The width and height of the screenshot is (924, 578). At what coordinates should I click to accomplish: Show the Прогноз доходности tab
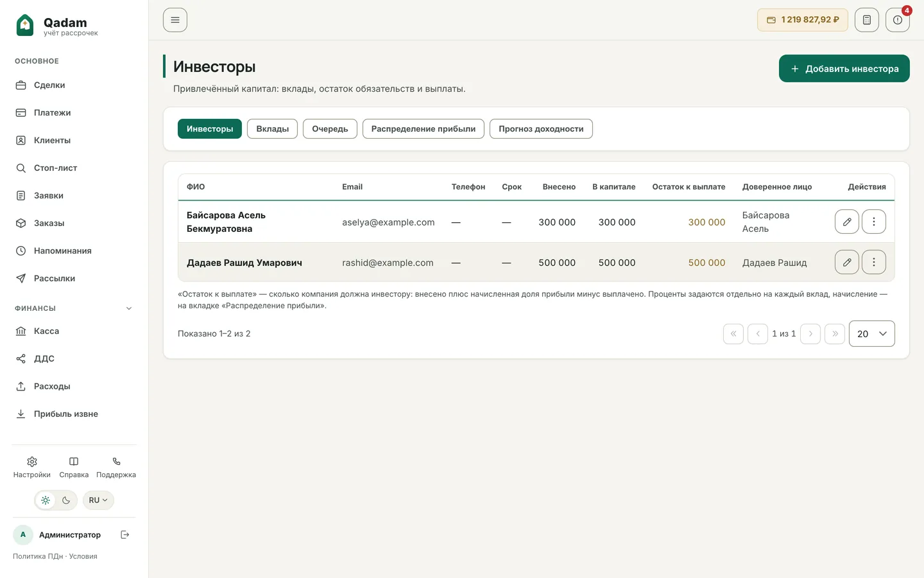(541, 128)
